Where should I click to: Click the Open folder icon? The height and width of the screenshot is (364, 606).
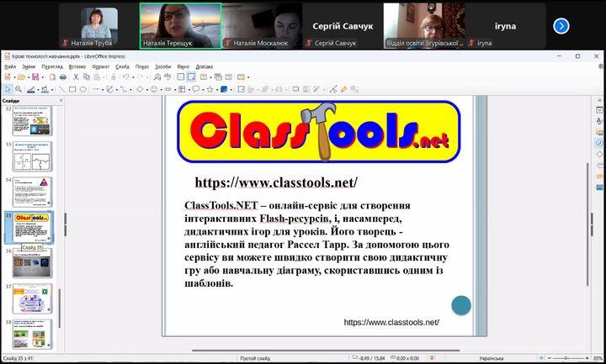(x=21, y=77)
